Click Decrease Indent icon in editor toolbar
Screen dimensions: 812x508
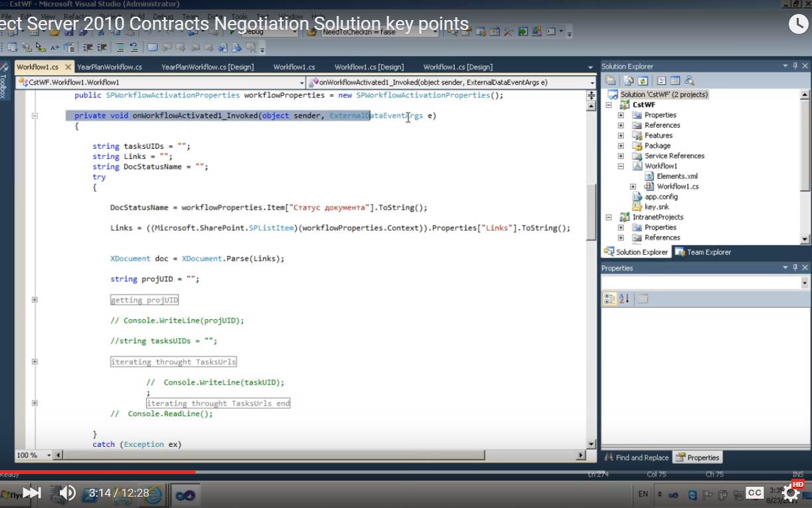point(88,47)
